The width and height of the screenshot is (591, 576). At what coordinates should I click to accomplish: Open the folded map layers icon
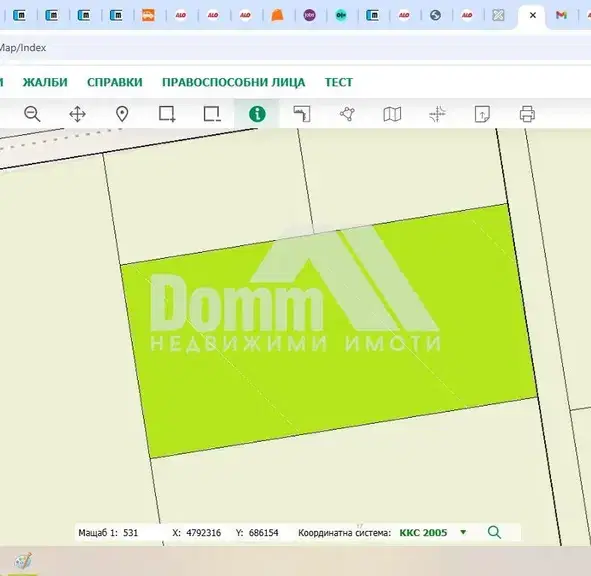pyautogui.click(x=392, y=114)
